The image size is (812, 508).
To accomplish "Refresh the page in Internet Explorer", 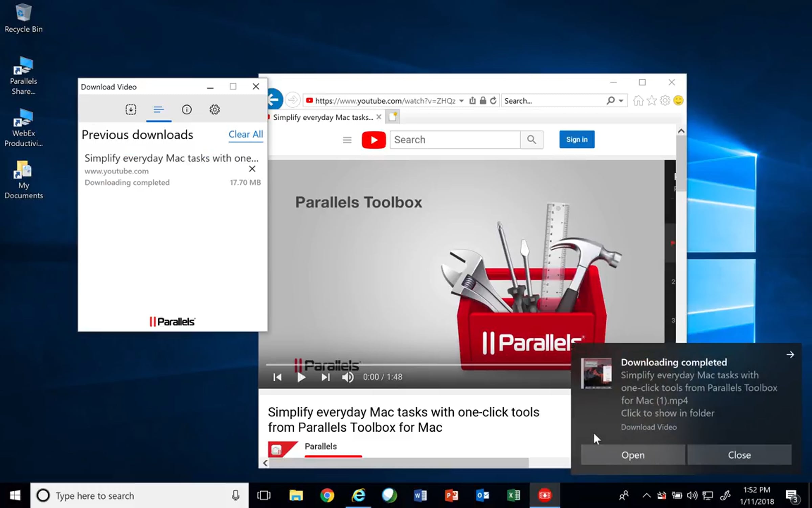I will click(493, 101).
